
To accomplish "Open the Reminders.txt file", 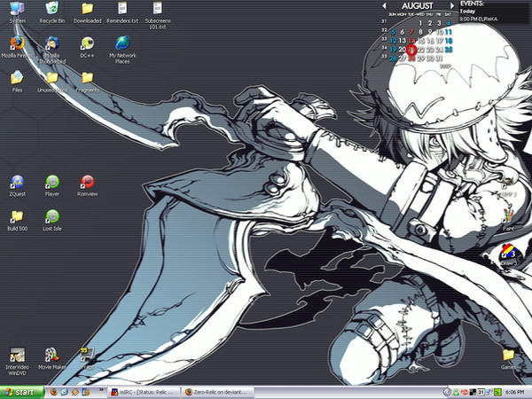I will tap(122, 9).
